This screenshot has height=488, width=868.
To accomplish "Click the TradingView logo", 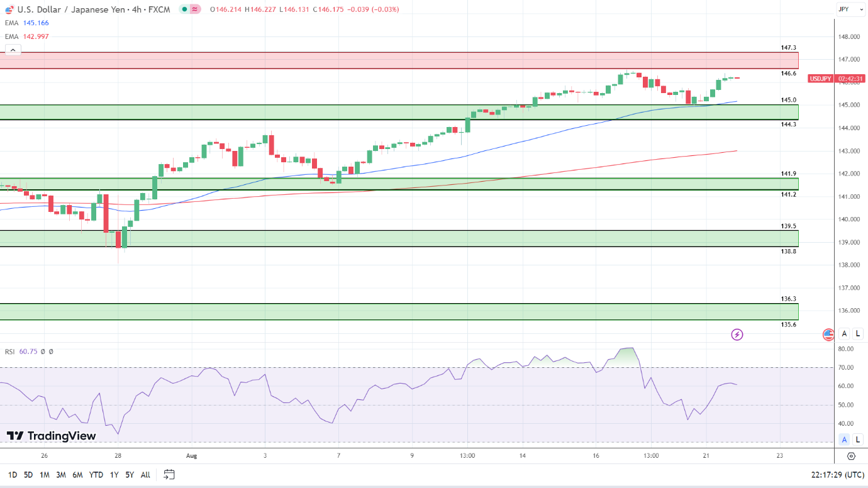I will point(52,436).
